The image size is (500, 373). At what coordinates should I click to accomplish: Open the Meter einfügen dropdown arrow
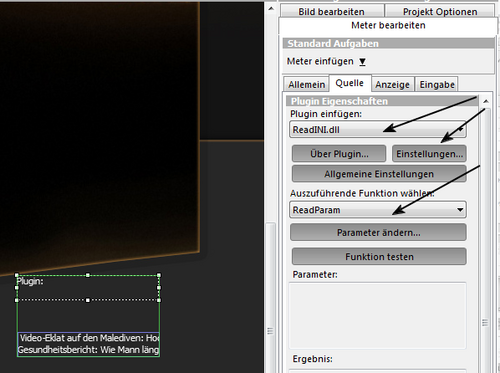362,62
